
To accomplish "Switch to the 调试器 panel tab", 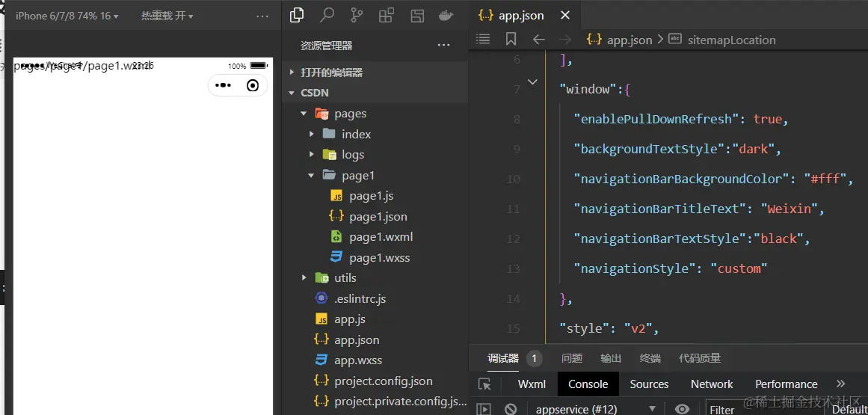I will [x=503, y=358].
